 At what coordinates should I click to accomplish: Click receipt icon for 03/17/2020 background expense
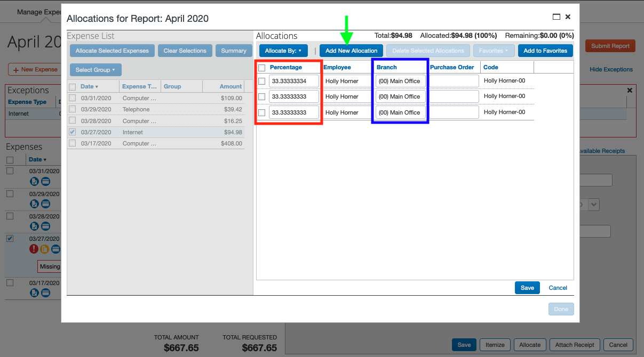click(34, 293)
